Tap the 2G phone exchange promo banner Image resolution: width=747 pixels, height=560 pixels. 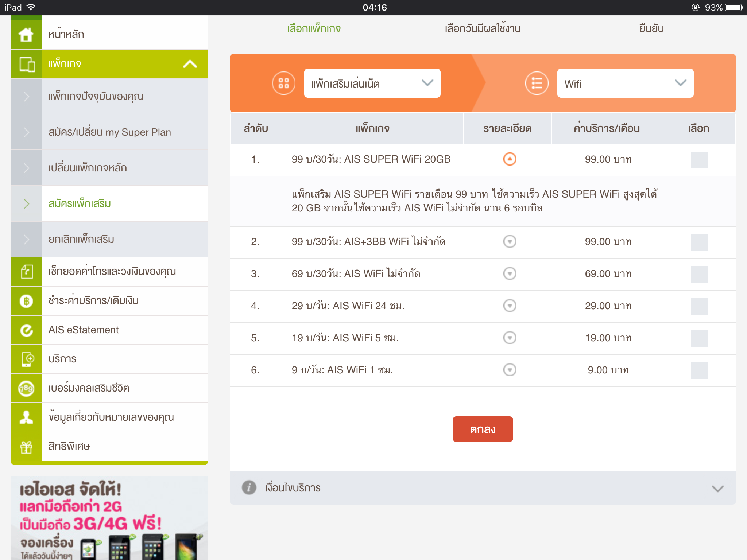click(x=109, y=518)
